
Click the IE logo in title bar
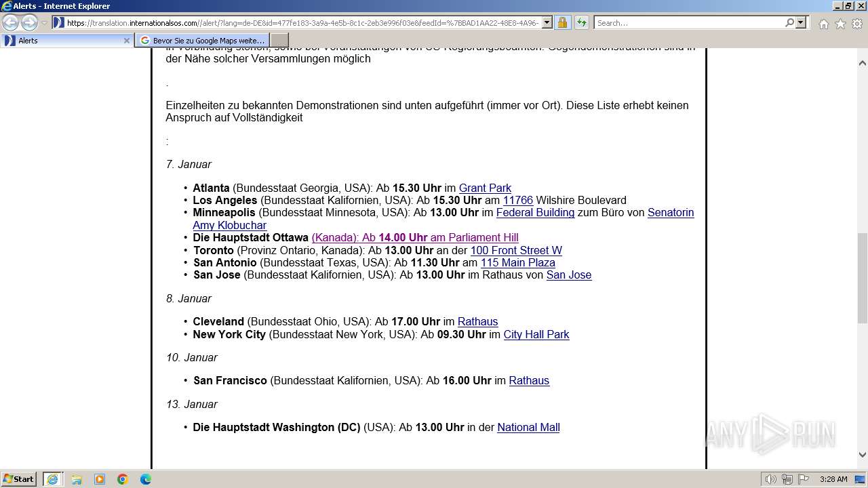coord(7,6)
